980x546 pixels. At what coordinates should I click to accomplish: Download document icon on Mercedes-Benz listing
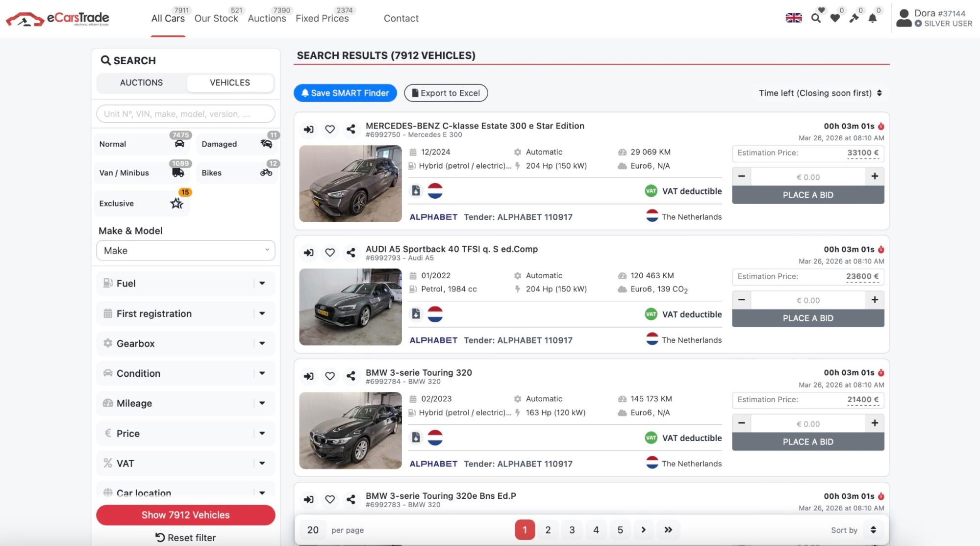pyautogui.click(x=416, y=191)
